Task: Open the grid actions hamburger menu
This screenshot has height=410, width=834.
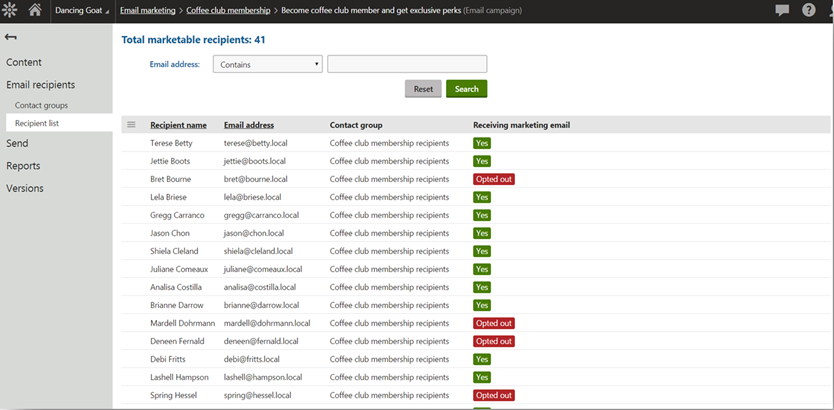Action: (130, 125)
